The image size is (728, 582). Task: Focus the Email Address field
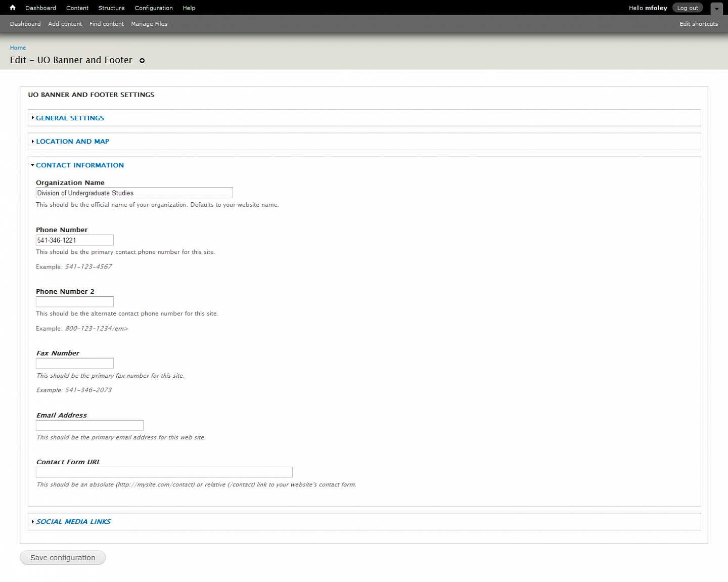[x=89, y=426]
